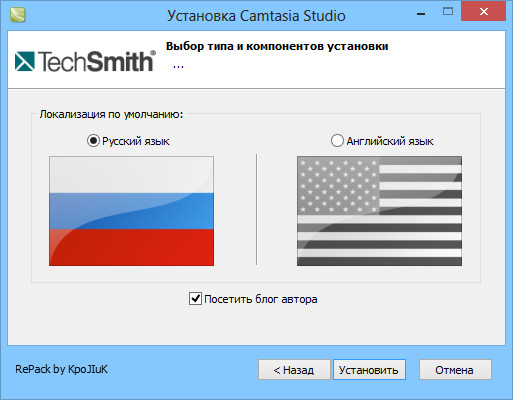Go back with the Назад button
This screenshot has height=400, width=513.
click(x=294, y=370)
